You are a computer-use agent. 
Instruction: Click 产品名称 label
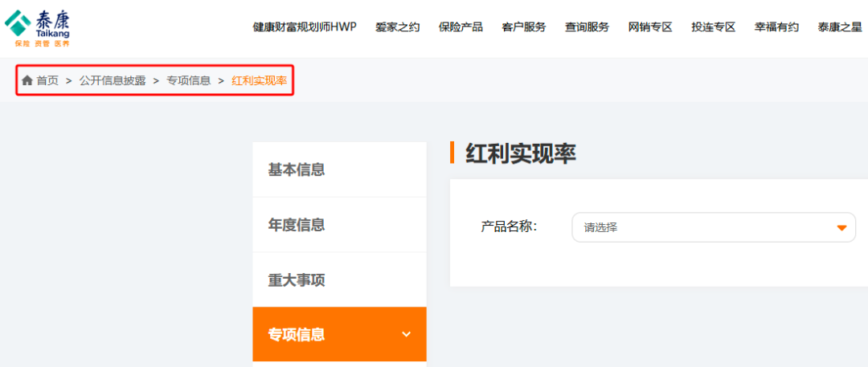pos(510,227)
